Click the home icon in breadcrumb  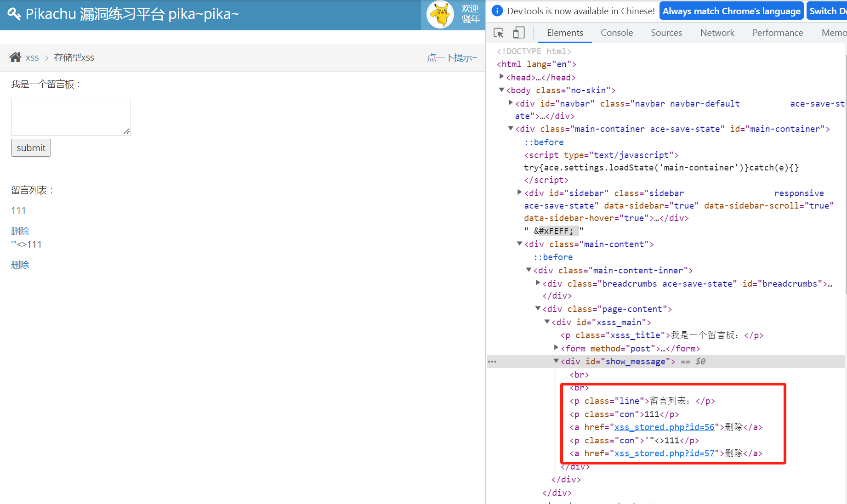coord(15,57)
